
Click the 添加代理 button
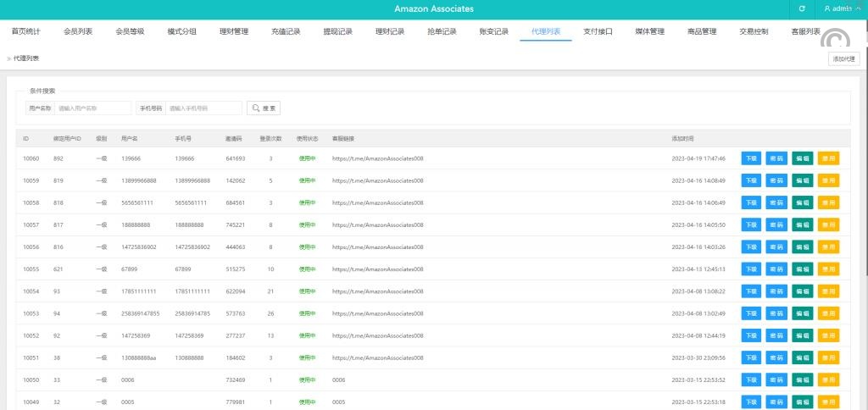coord(844,58)
